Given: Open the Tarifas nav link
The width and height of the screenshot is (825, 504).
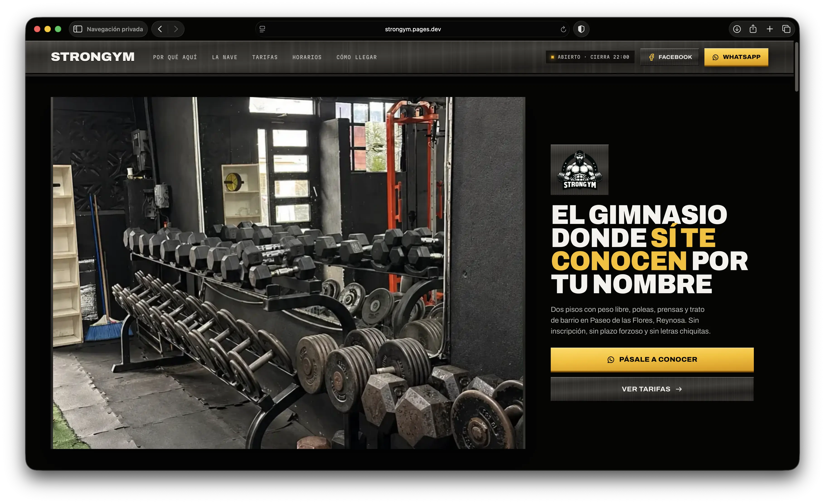Looking at the screenshot, I should coord(265,57).
